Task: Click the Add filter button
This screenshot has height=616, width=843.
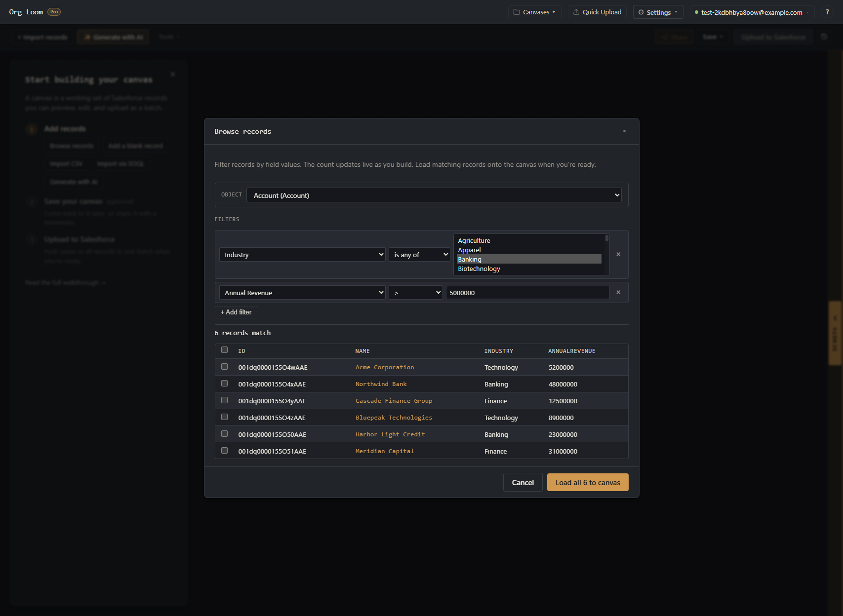Action: point(236,312)
